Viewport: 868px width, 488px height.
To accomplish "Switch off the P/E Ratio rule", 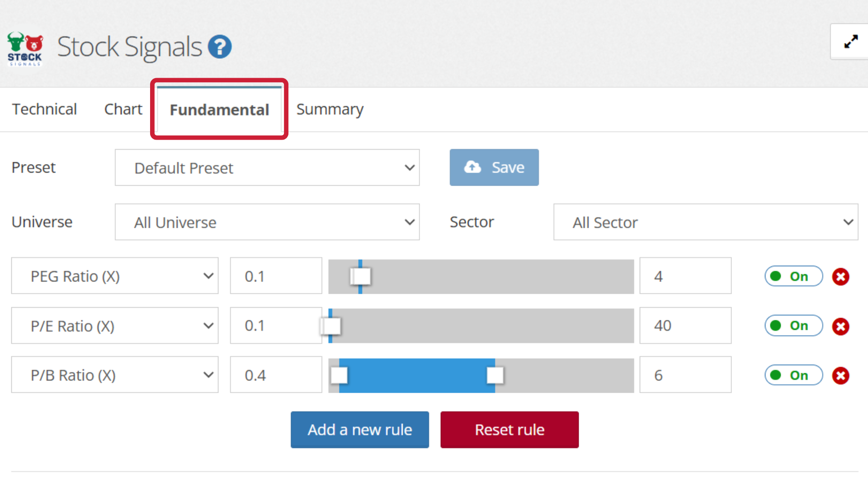I will (x=793, y=326).
